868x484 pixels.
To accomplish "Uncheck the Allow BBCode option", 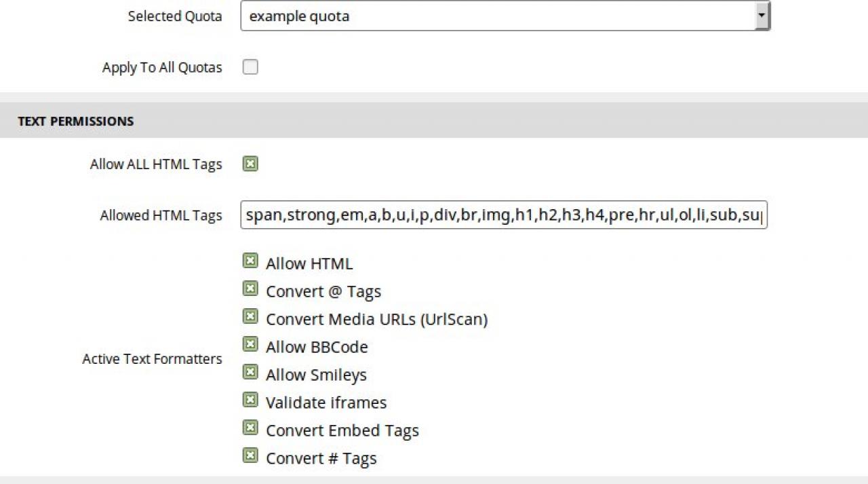I will [250, 345].
